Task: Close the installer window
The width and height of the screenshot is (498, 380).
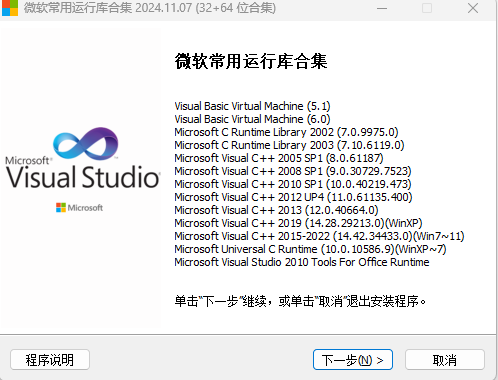Action: pyautogui.click(x=473, y=8)
